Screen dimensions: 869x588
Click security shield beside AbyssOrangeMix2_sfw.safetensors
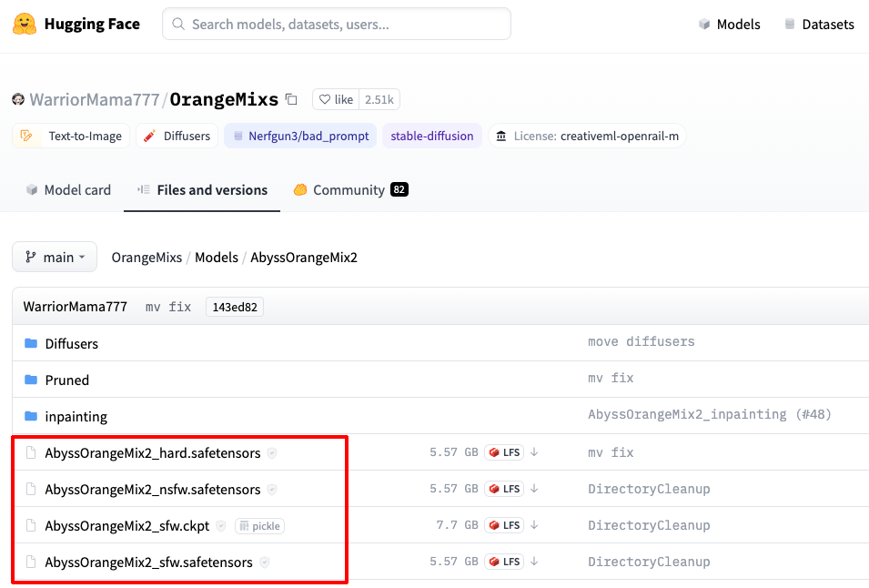point(265,563)
